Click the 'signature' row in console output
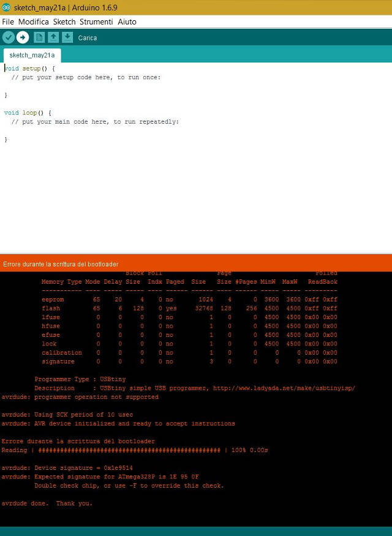 [189, 361]
